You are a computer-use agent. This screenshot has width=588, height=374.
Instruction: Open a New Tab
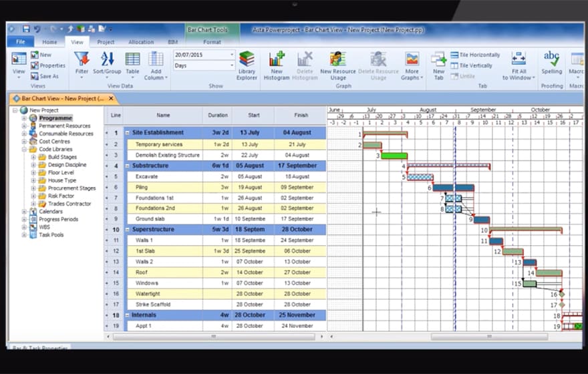[x=438, y=65]
